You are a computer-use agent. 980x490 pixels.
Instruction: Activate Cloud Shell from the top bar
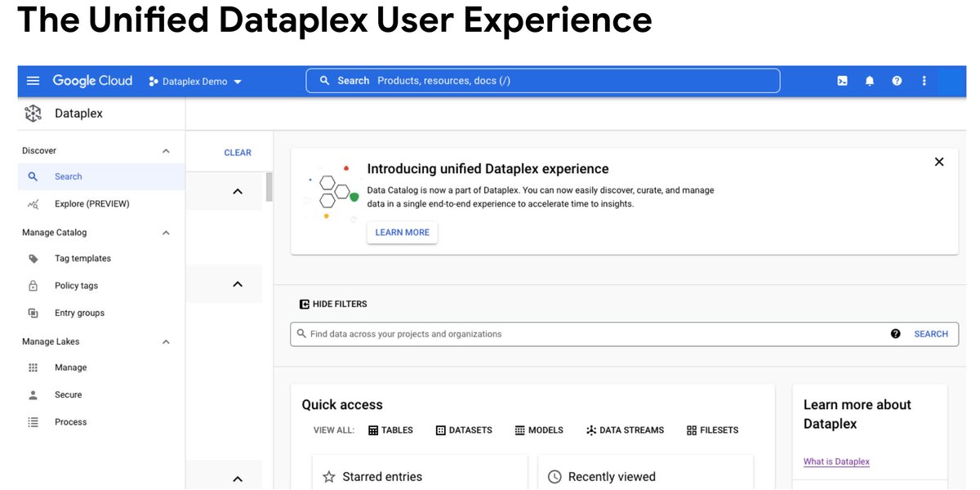coord(842,80)
